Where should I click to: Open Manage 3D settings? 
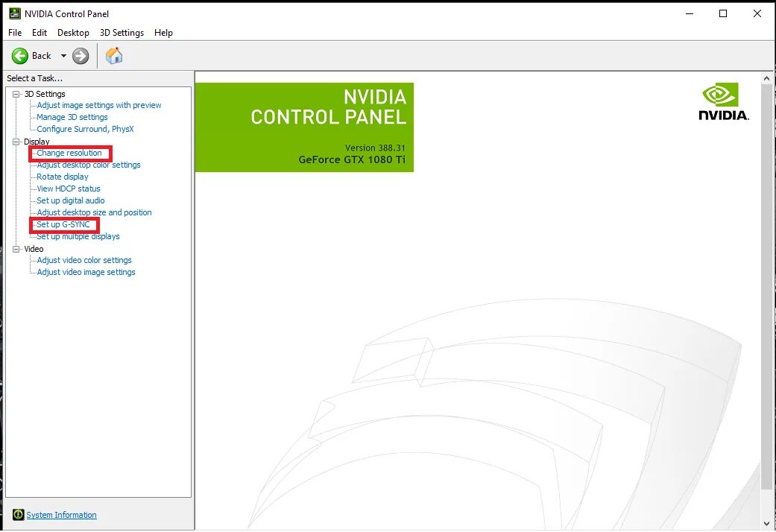coord(72,117)
